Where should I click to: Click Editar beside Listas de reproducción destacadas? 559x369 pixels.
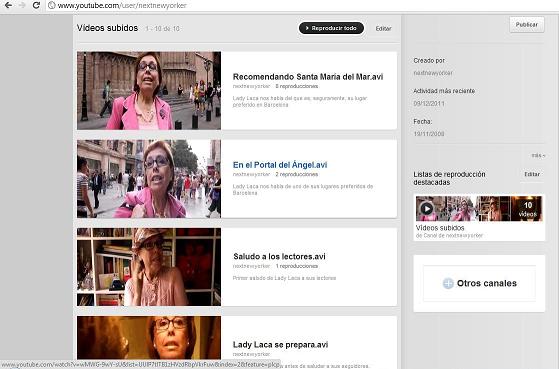pos(532,174)
